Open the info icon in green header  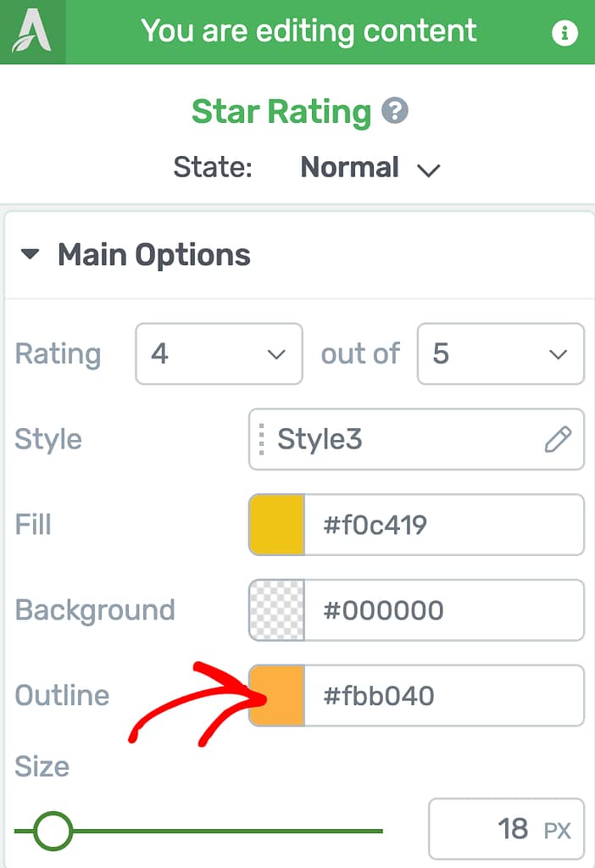pos(564,33)
